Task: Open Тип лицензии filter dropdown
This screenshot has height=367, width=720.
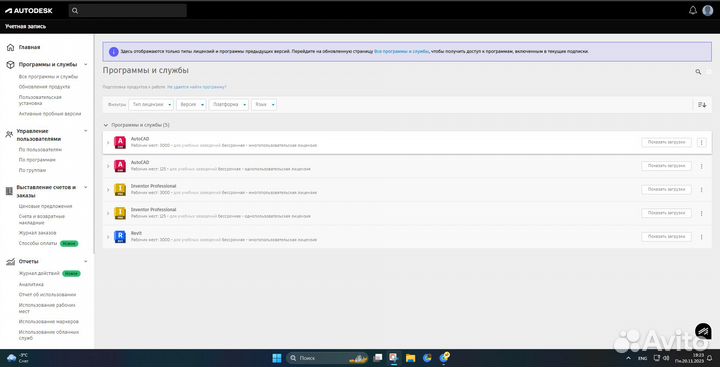Action: coord(151,105)
